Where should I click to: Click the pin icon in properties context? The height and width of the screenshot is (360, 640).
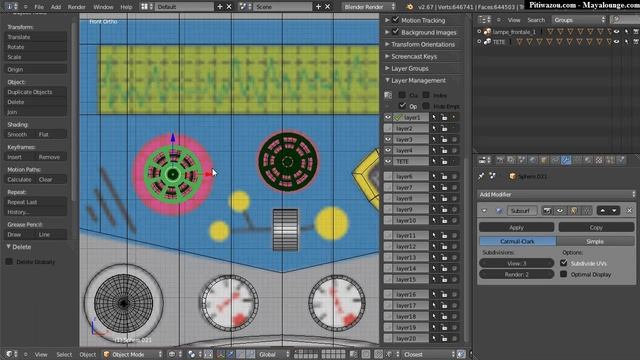click(482, 176)
